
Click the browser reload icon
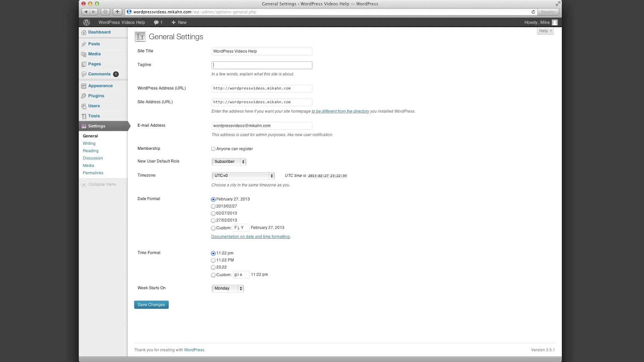coord(533,12)
